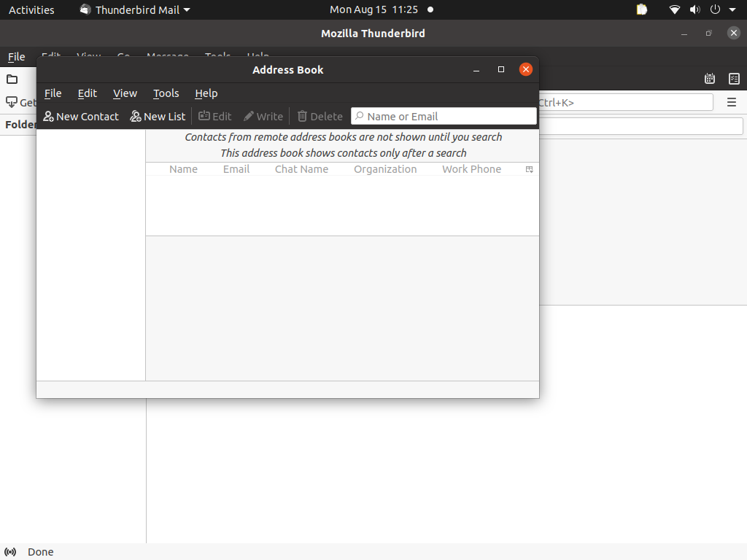Click the Delete toolbar button
This screenshot has height=560, width=747.
(320, 116)
